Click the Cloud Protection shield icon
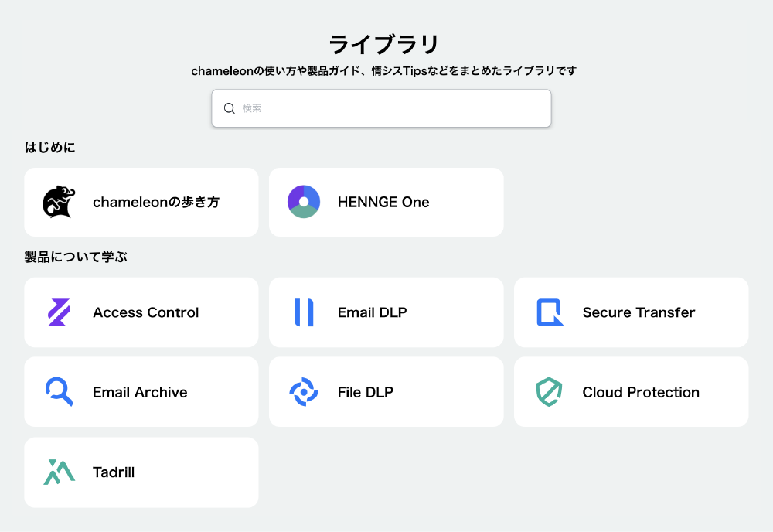The image size is (773, 532). point(549,392)
